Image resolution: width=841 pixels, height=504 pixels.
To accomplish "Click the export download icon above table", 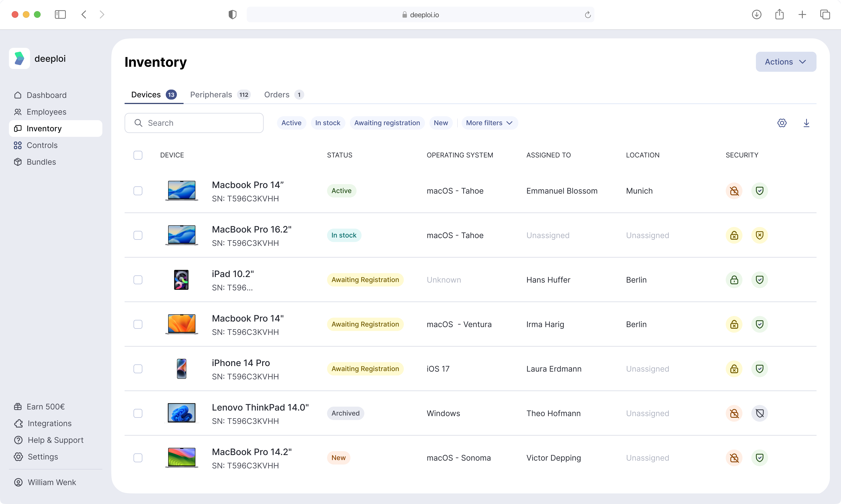I will click(806, 123).
